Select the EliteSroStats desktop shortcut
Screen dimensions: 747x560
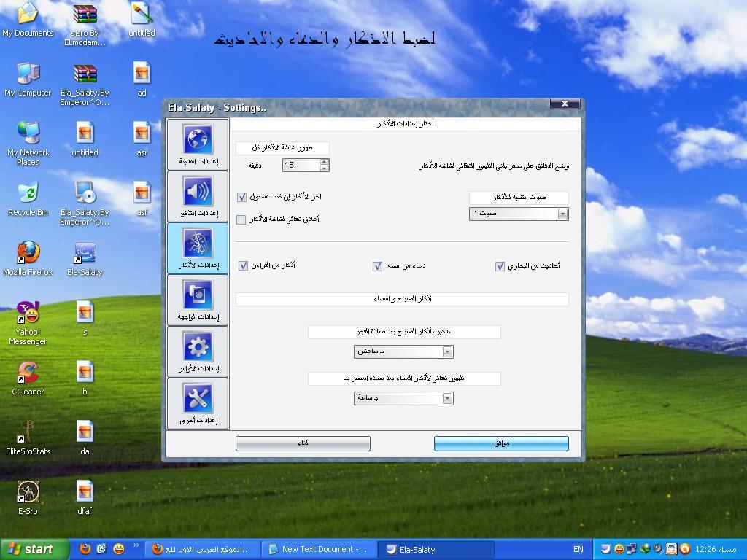click(x=28, y=438)
